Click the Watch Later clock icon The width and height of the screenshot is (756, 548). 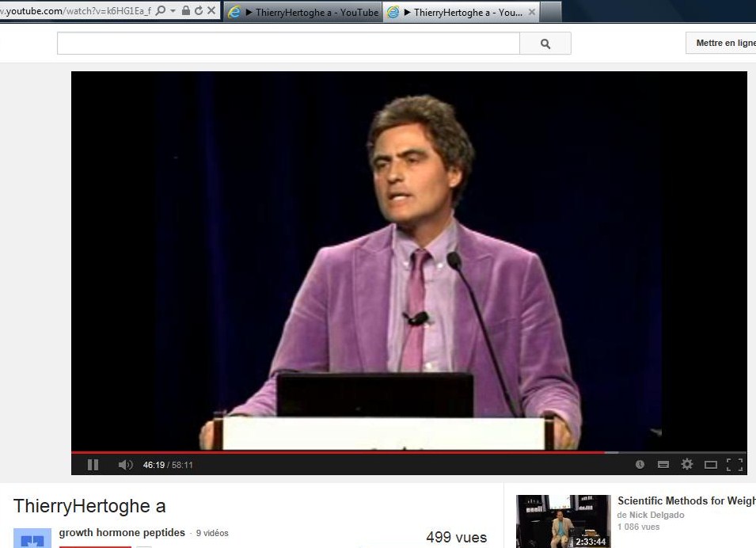[x=640, y=465]
